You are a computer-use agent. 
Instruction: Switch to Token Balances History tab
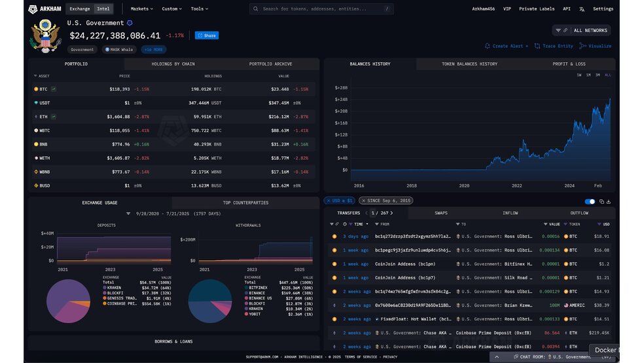(x=469, y=64)
